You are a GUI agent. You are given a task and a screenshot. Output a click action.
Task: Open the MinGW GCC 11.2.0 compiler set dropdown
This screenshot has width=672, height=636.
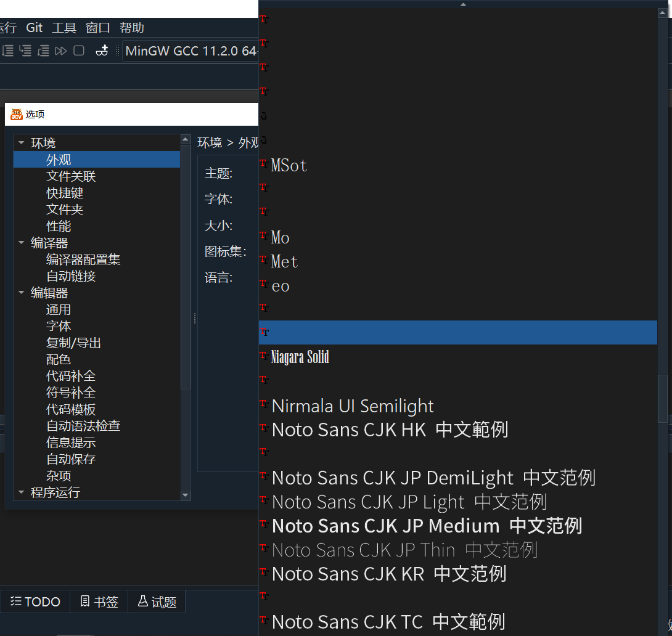click(x=191, y=51)
